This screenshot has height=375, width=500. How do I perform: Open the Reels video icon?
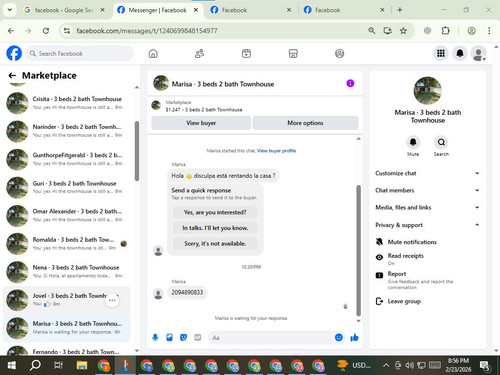tap(246, 54)
